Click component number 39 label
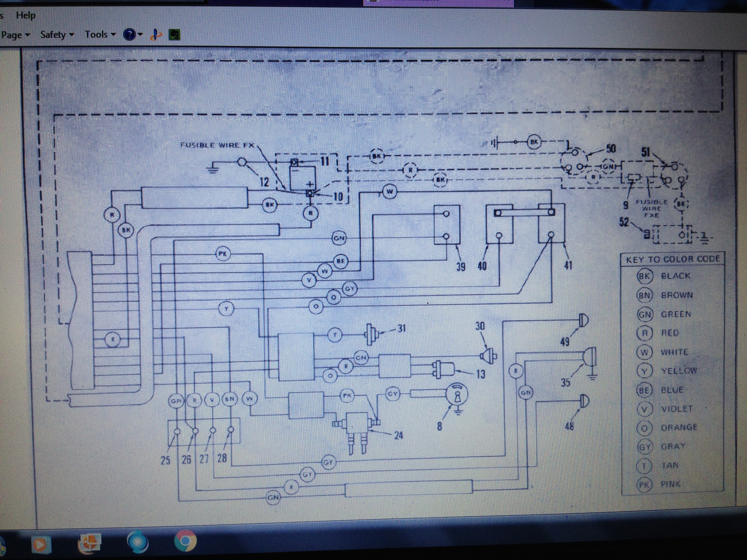Screen dimensions: 747x560 tap(461, 267)
